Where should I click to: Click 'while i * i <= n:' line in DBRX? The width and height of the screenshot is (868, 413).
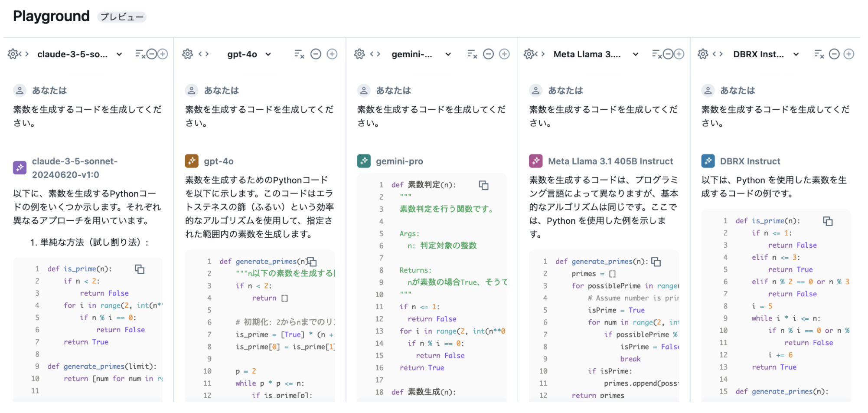[786, 318]
